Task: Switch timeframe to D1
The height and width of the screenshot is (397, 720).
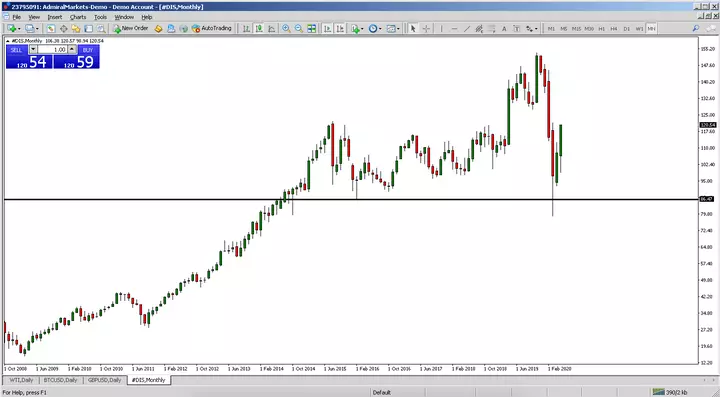Action: [626, 28]
